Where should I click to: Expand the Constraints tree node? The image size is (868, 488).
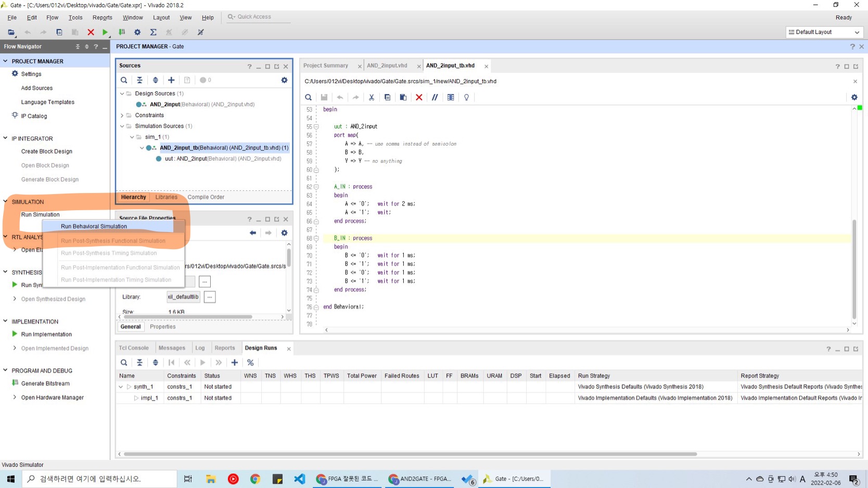click(122, 115)
